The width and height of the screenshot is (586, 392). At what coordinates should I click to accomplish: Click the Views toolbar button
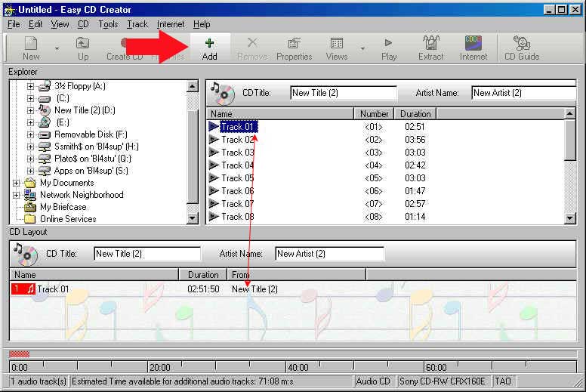coord(337,48)
